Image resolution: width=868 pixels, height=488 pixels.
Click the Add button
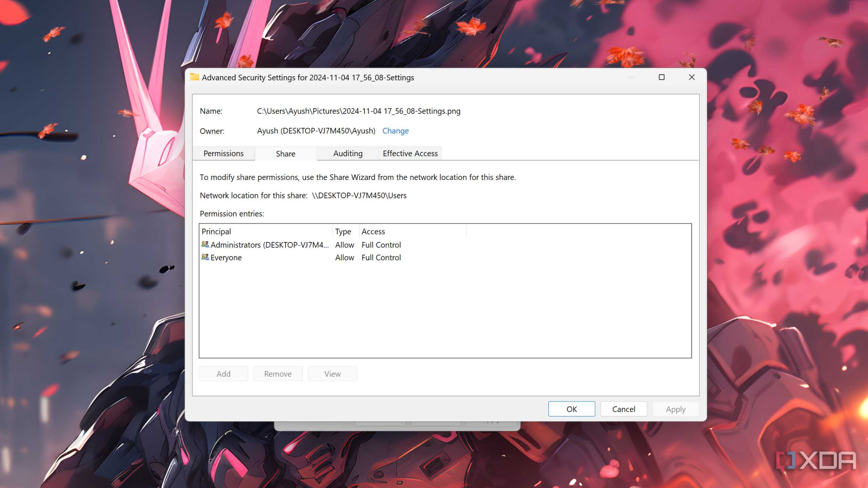pos(223,374)
